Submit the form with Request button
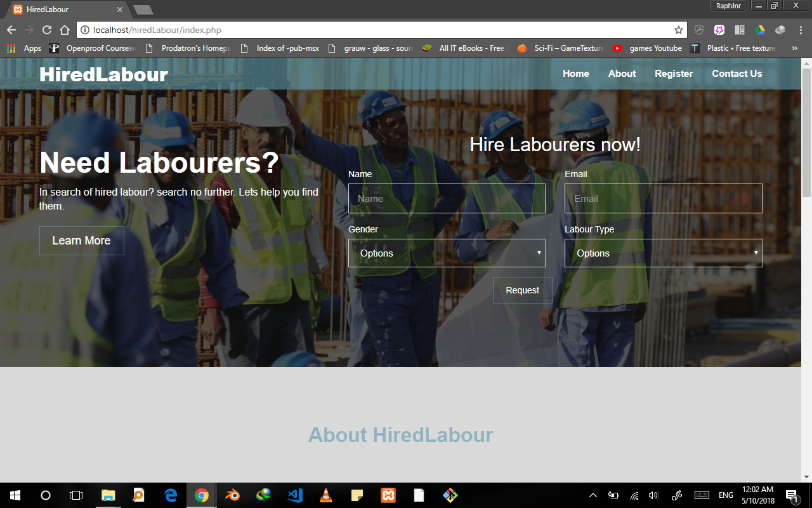 click(523, 290)
